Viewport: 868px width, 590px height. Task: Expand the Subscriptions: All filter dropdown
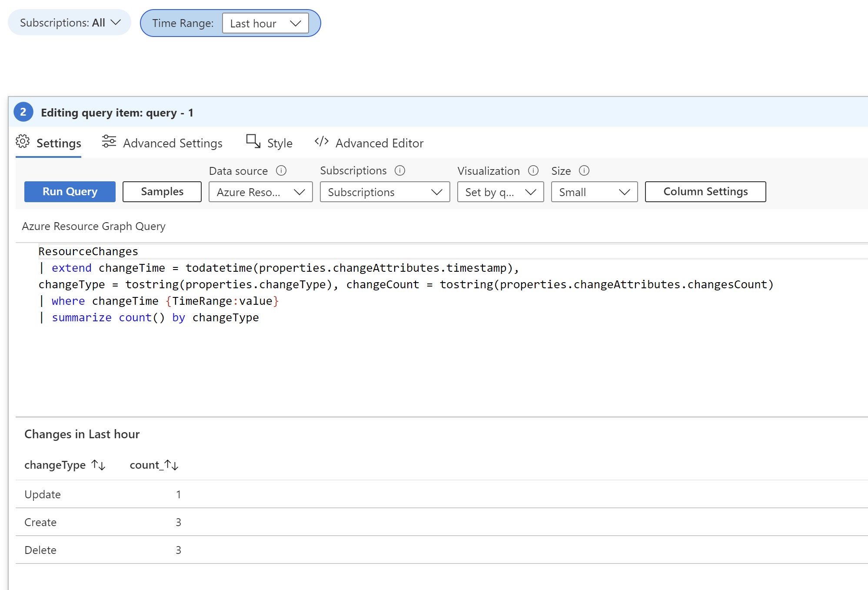[x=69, y=23]
